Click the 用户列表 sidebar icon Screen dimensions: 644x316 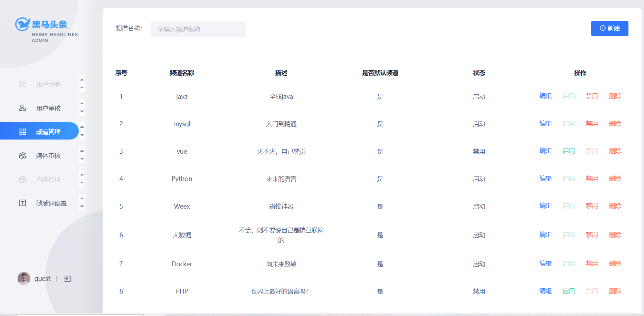[22, 84]
